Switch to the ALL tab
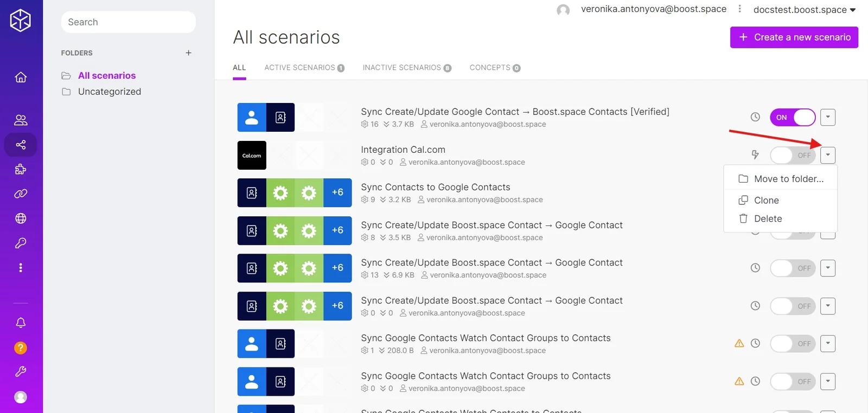Screen dimensions: 868x413 pos(239,68)
